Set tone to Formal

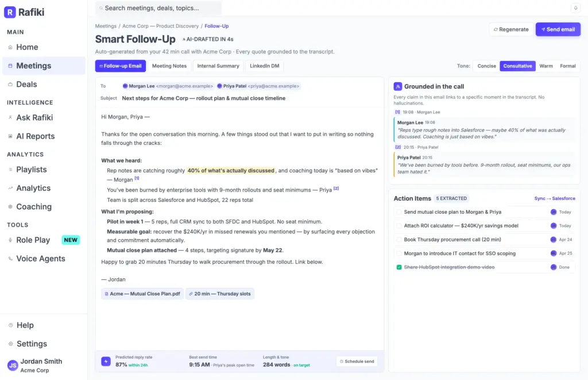(567, 66)
